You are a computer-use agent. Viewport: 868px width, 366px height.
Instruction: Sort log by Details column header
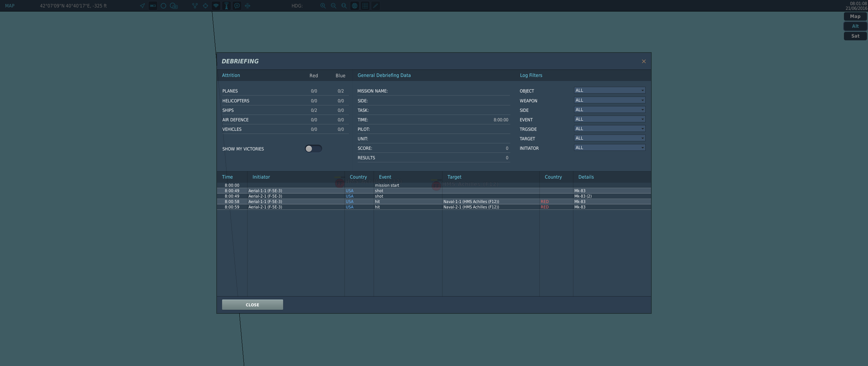pos(586,177)
